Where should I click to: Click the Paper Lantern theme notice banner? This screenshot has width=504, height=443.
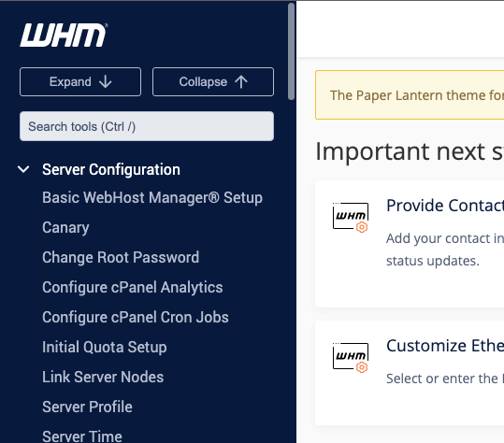click(x=410, y=94)
